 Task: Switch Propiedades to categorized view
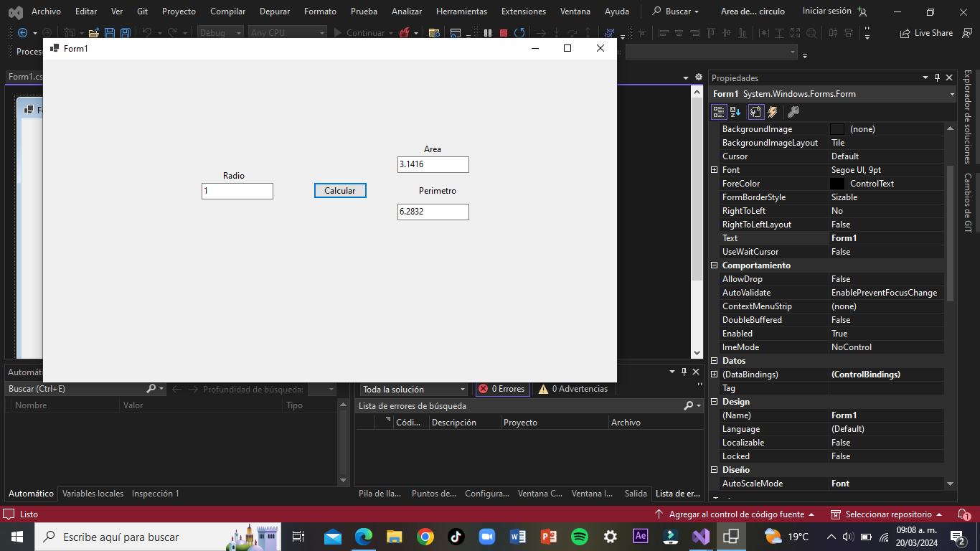719,112
